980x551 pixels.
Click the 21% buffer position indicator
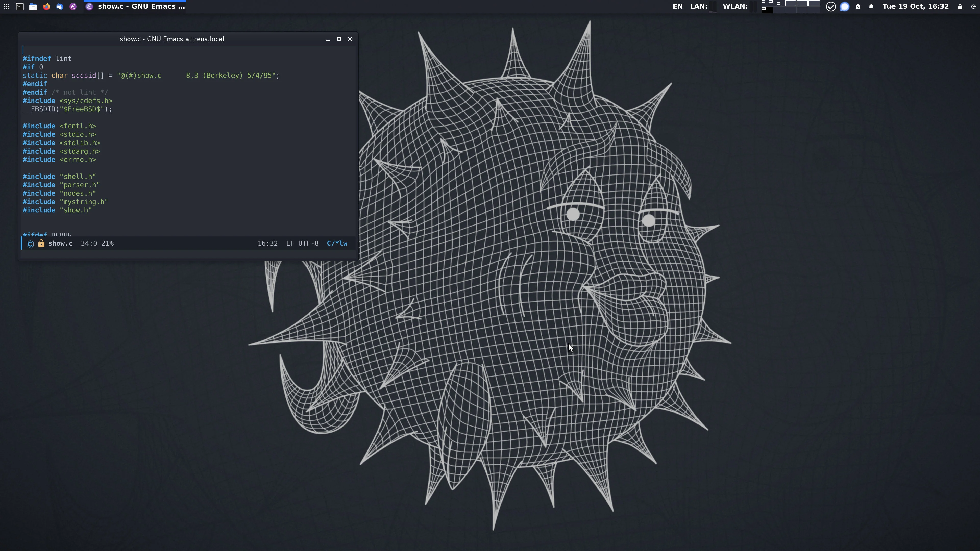point(107,243)
